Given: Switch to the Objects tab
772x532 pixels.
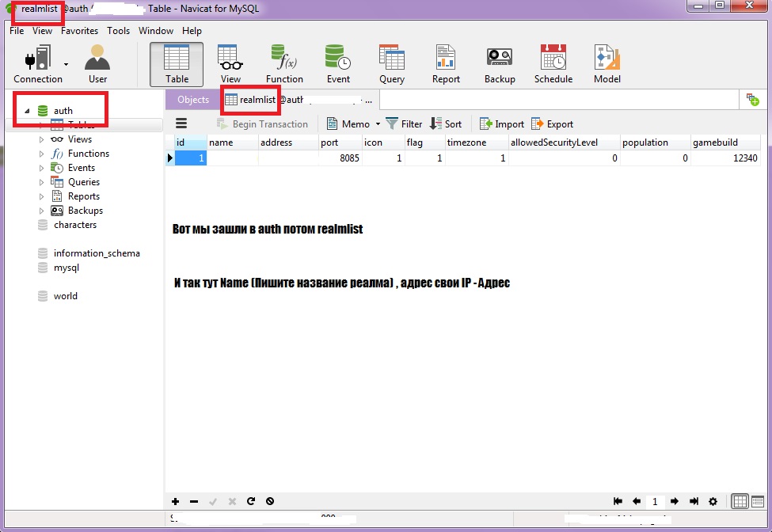Looking at the screenshot, I should [192, 100].
